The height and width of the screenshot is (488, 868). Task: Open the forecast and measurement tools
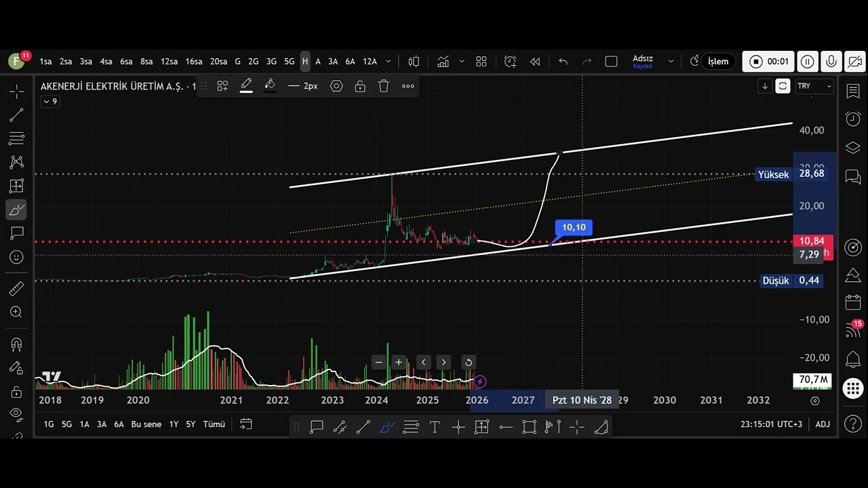point(16,186)
